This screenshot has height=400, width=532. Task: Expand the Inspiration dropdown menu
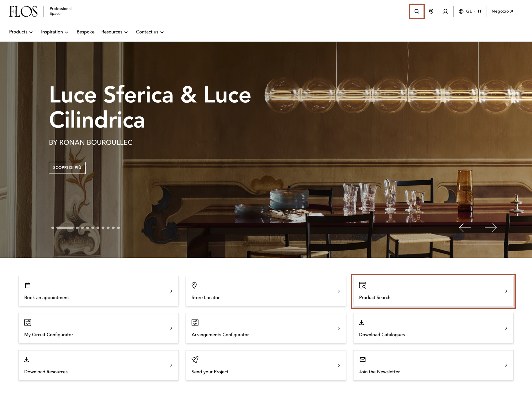coord(55,32)
